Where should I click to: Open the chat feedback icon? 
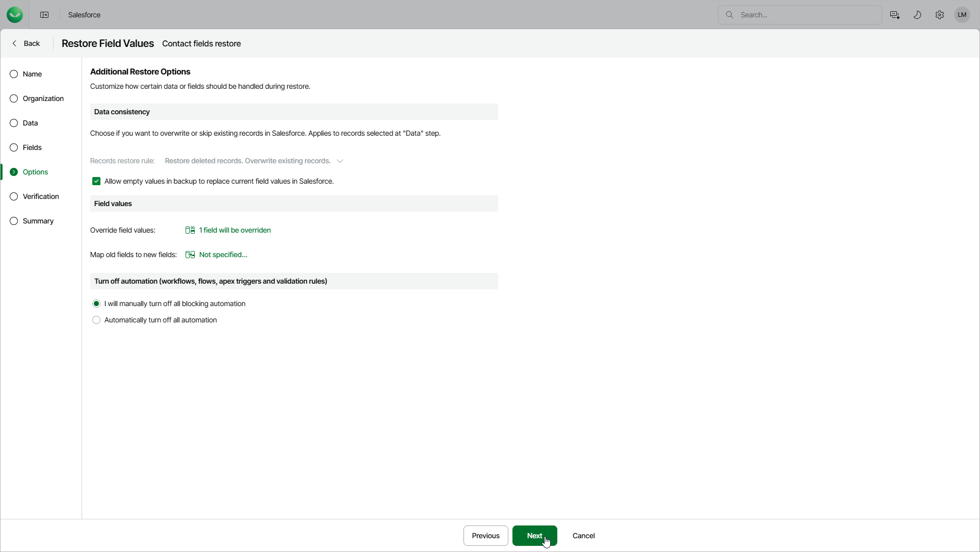894,15
